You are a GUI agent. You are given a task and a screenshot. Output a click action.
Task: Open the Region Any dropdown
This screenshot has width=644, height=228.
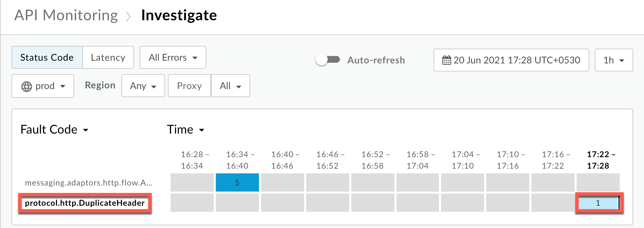click(143, 86)
